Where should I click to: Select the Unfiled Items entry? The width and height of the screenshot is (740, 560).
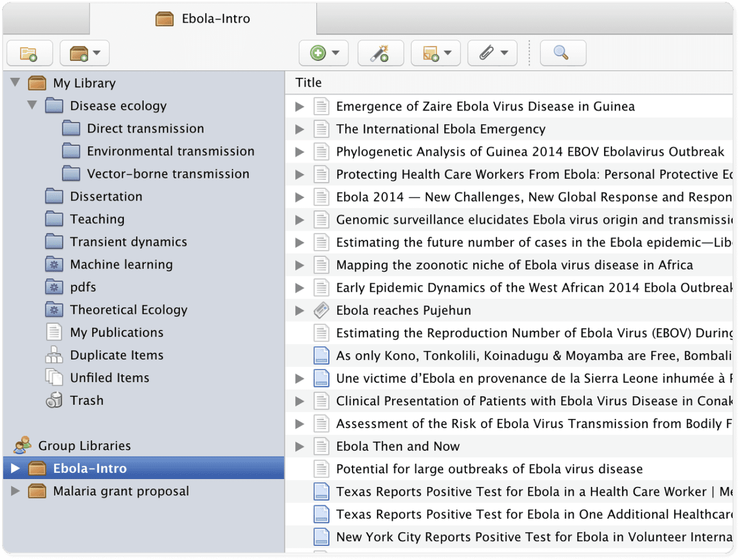pyautogui.click(x=109, y=378)
